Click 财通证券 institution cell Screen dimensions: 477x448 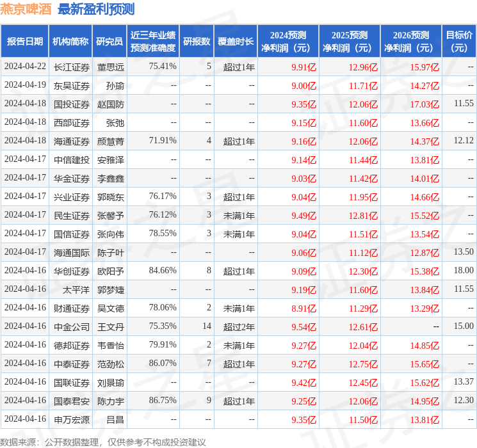(72, 308)
